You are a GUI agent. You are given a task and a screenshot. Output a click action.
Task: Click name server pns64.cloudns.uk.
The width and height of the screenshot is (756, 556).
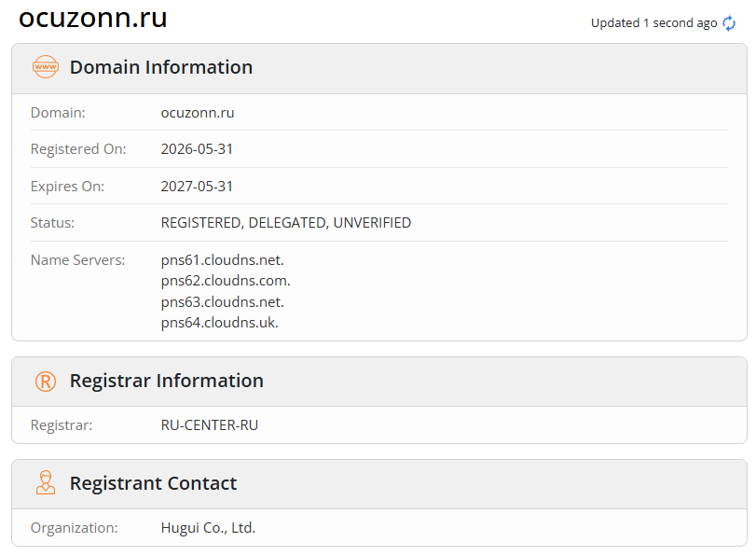(220, 323)
